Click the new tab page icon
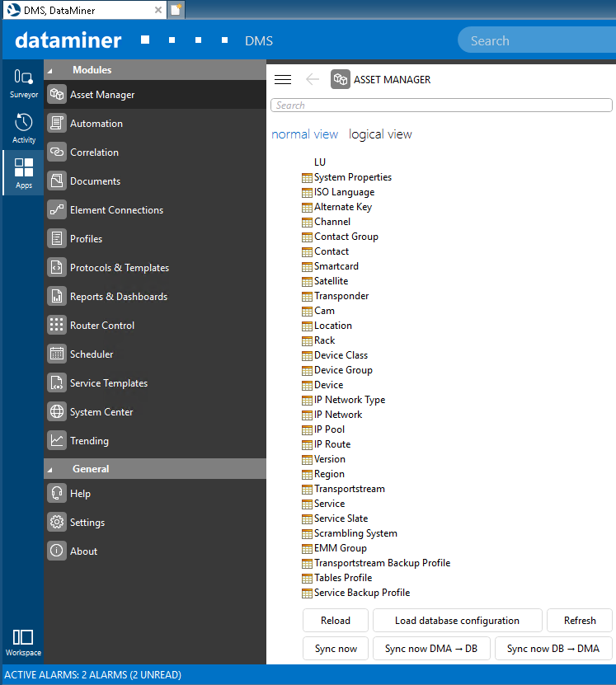616x685 pixels. [x=176, y=10]
